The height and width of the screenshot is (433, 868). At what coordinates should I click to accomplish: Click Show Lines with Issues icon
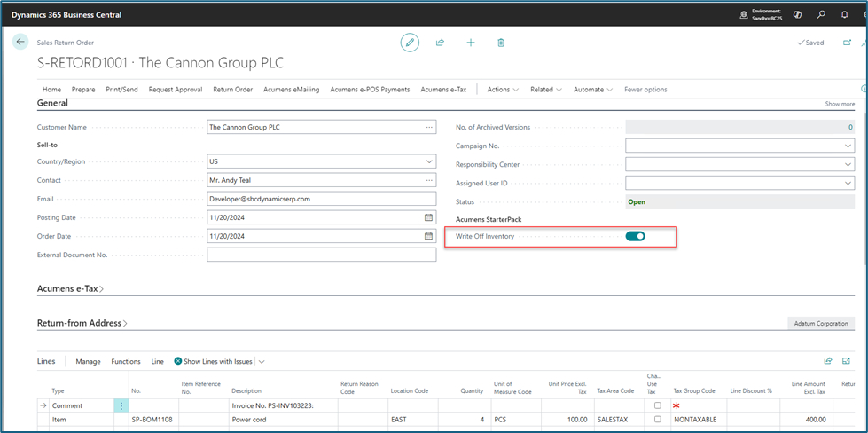pyautogui.click(x=177, y=361)
